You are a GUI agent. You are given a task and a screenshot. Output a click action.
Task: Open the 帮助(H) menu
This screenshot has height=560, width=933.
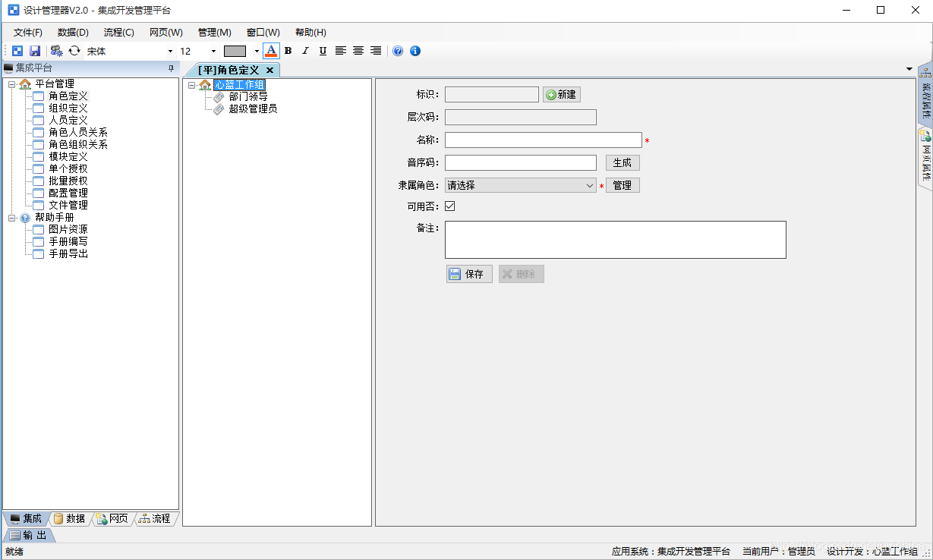(x=310, y=33)
